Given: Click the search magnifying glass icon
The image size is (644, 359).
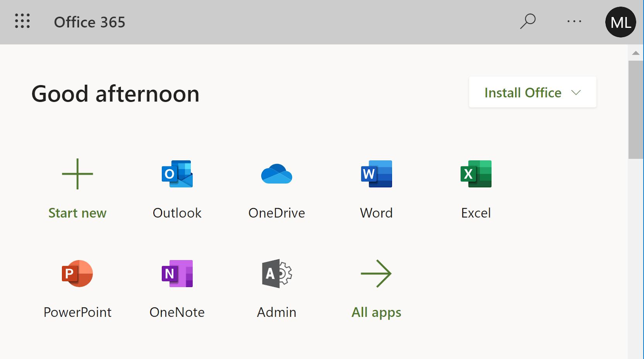Looking at the screenshot, I should pyautogui.click(x=528, y=21).
